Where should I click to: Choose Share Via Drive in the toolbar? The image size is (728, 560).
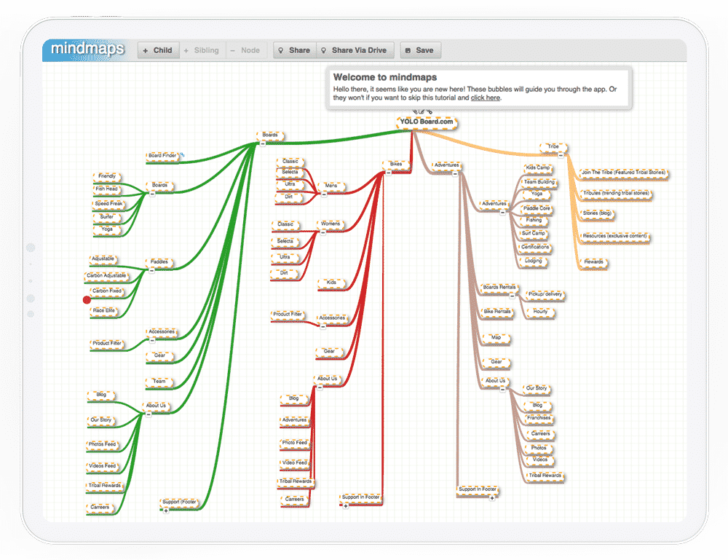coord(356,50)
